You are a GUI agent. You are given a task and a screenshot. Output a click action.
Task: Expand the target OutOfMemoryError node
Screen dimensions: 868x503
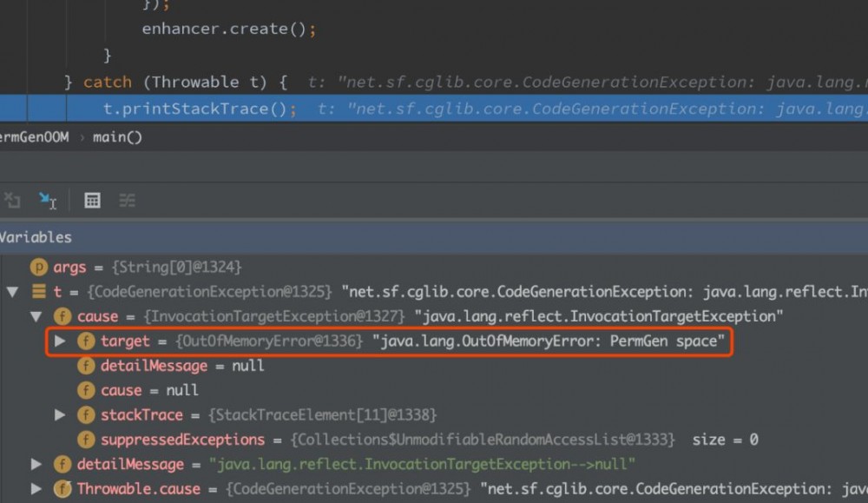[x=60, y=341]
